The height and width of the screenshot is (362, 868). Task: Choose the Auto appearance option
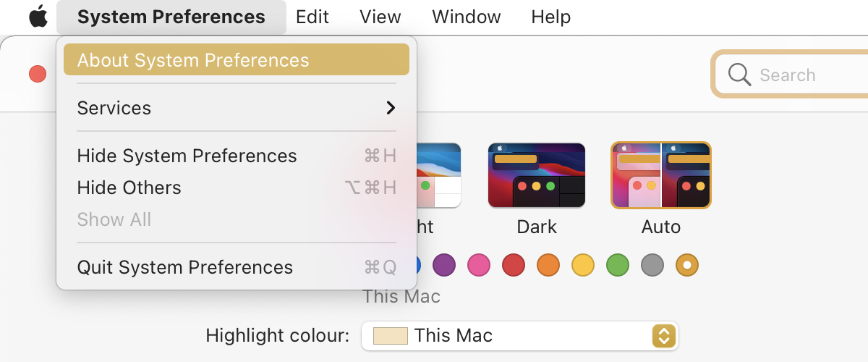[x=661, y=175]
